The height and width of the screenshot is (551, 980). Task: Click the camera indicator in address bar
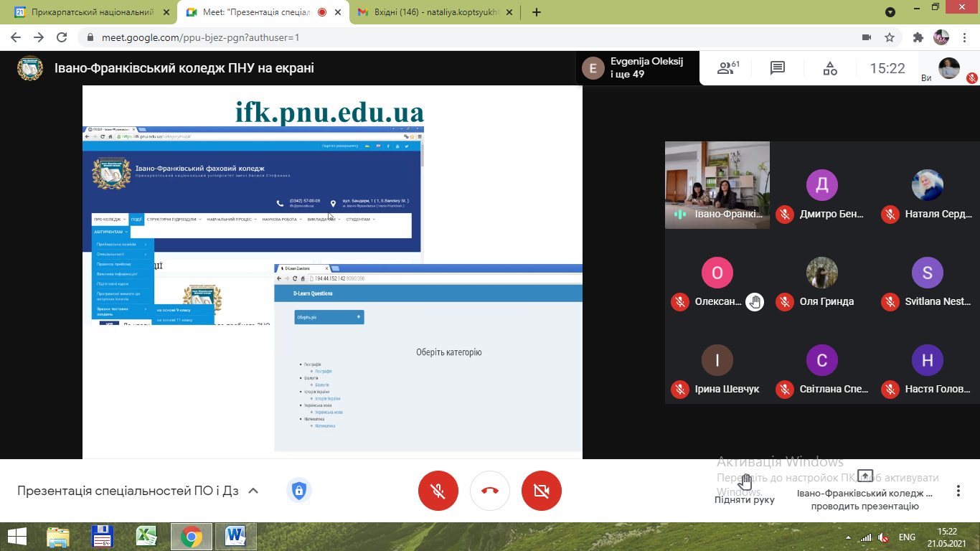866,37
